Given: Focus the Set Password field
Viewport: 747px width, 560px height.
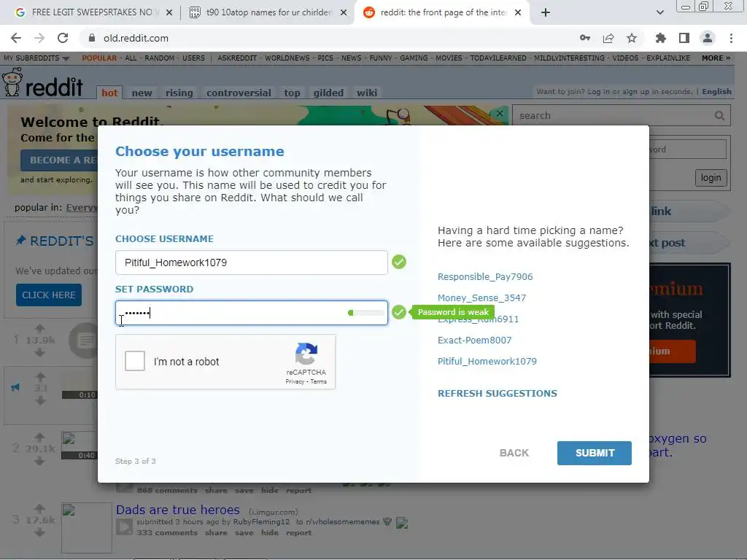Looking at the screenshot, I should pyautogui.click(x=252, y=313).
